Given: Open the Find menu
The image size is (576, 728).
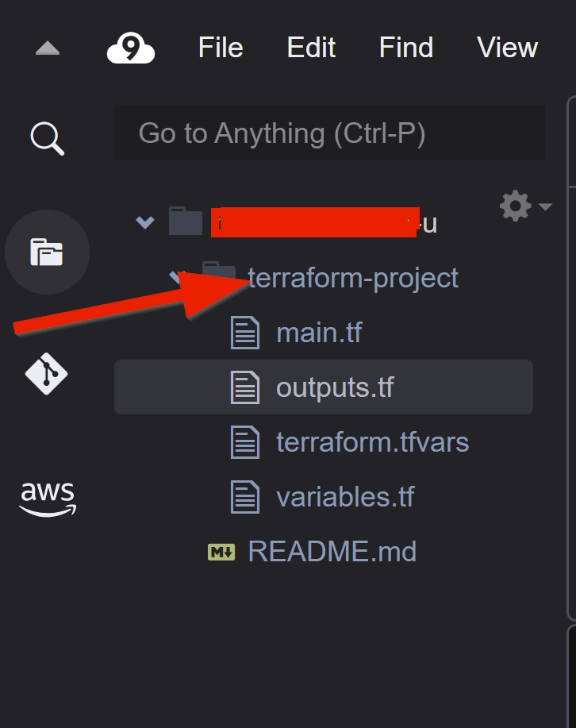Looking at the screenshot, I should click(406, 48).
